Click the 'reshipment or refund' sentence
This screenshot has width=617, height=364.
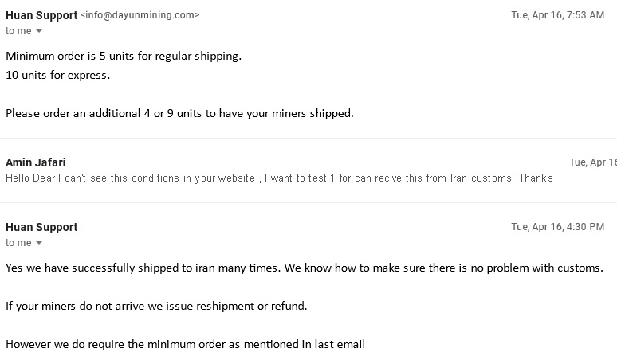[156, 306]
